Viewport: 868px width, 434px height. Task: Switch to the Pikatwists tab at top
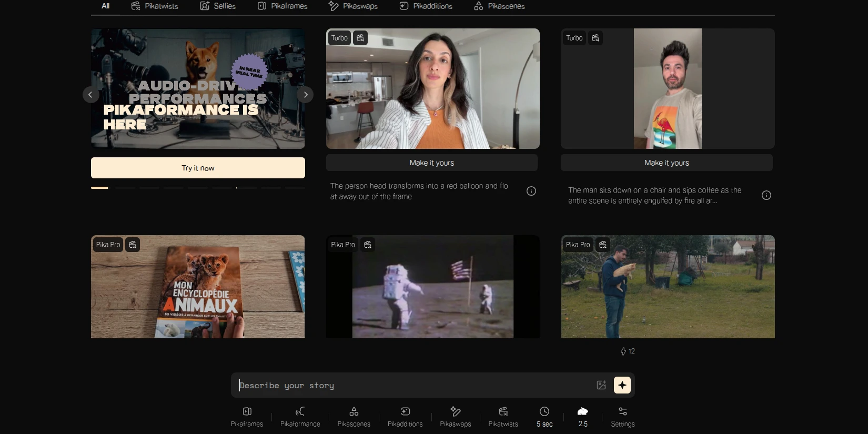point(155,6)
